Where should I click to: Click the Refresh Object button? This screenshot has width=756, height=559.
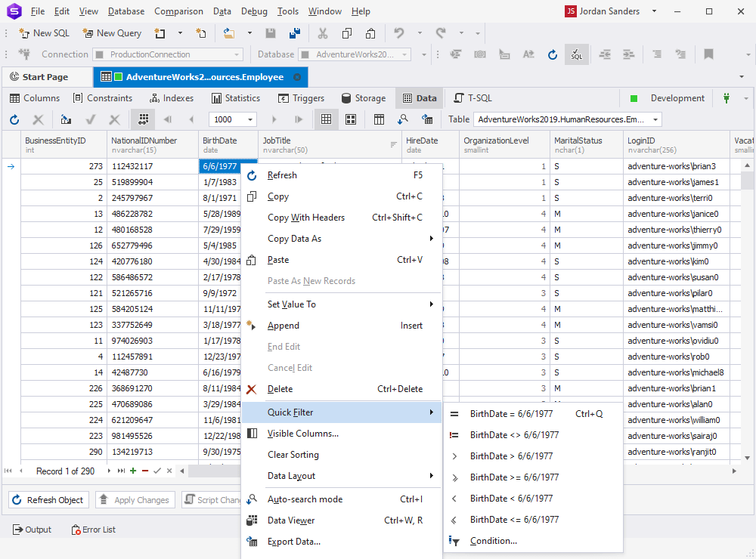[48, 499]
